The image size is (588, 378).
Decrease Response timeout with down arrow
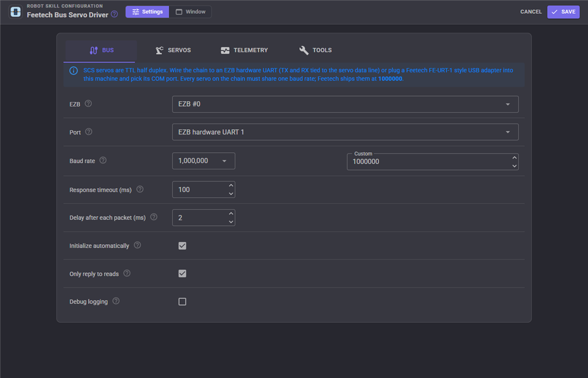(x=231, y=194)
